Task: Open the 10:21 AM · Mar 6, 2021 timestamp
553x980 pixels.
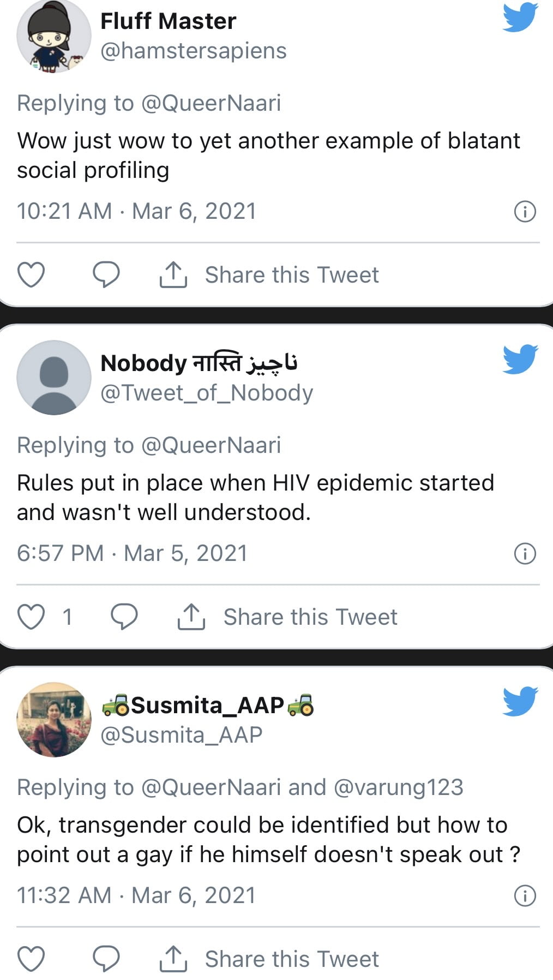Action: click(136, 211)
